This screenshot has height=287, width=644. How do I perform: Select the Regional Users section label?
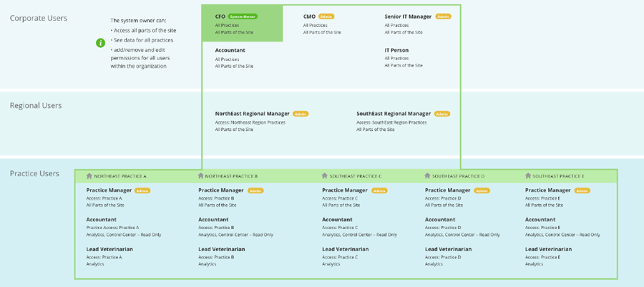36,105
